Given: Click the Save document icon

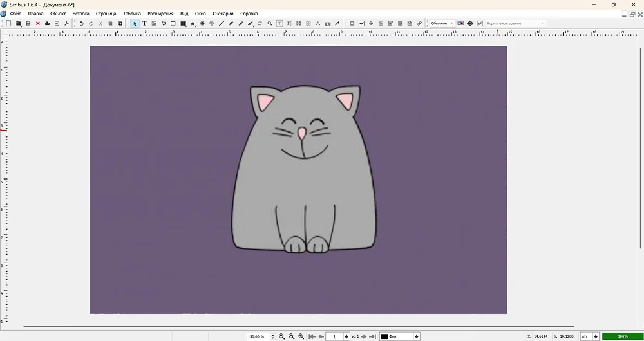Looking at the screenshot, I should point(28,24).
